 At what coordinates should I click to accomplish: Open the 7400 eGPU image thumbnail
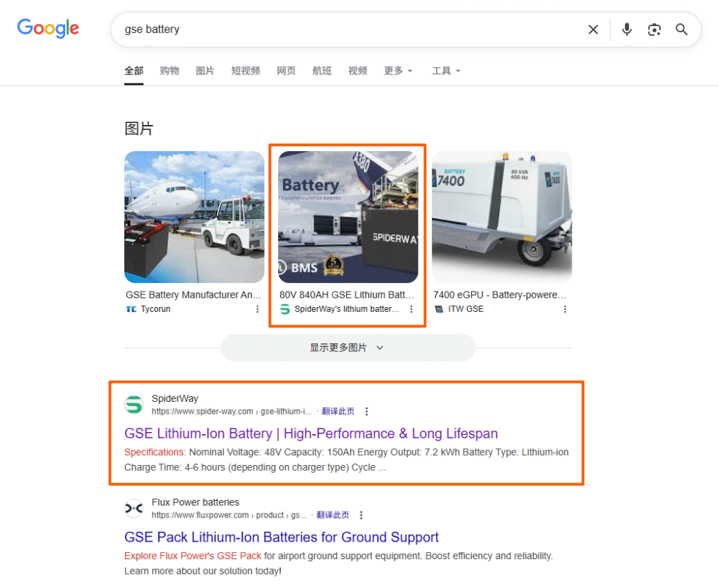coord(501,217)
